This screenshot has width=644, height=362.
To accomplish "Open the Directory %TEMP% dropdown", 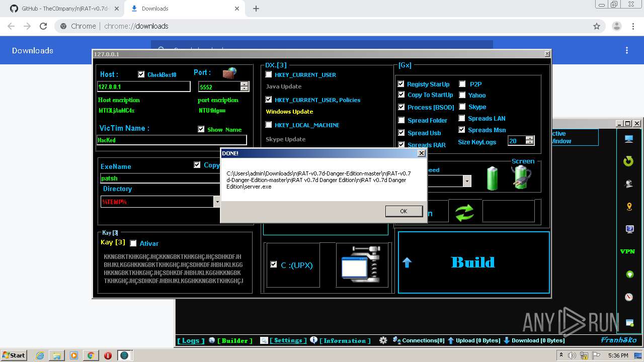I will (x=217, y=202).
